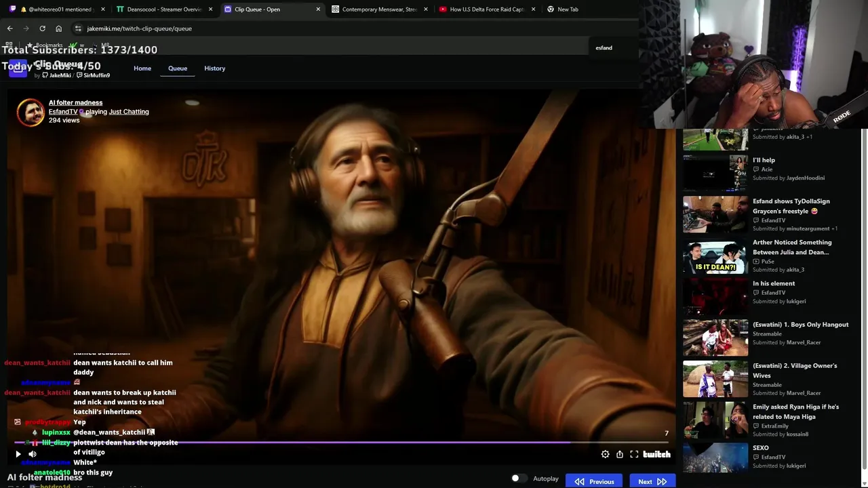Click the queue list scrollbar
This screenshot has height=488, width=868.
point(863,298)
